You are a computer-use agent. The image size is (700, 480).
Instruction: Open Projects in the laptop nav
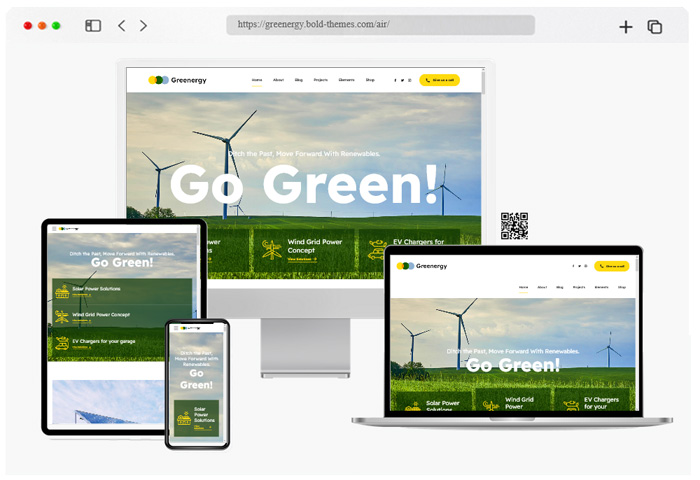pyautogui.click(x=579, y=287)
